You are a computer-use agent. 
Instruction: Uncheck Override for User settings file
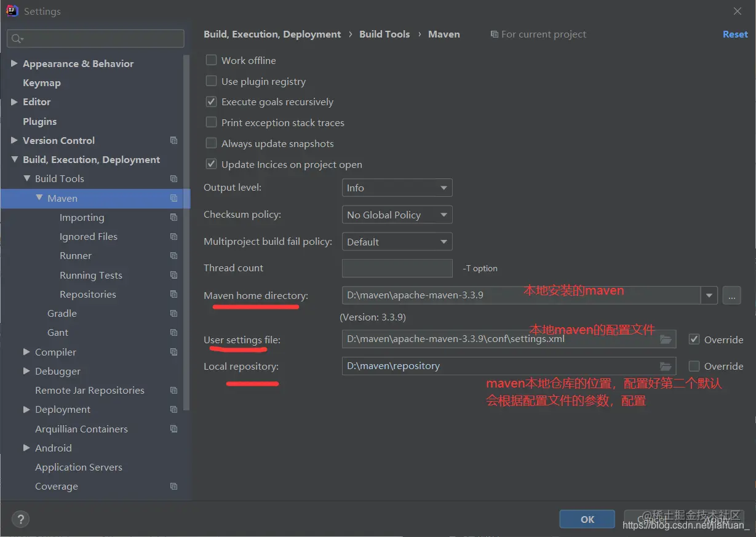pyautogui.click(x=694, y=340)
